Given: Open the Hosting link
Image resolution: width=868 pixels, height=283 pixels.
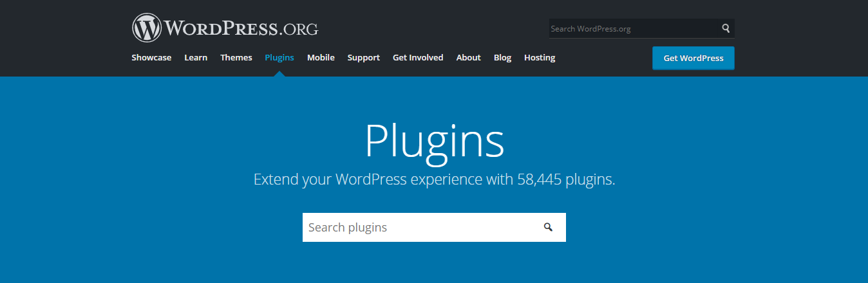Looking at the screenshot, I should [540, 57].
